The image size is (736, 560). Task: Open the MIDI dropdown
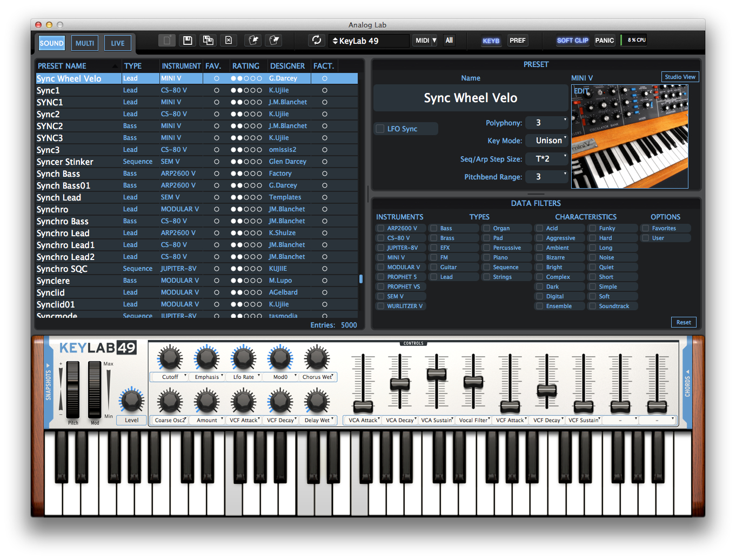425,40
